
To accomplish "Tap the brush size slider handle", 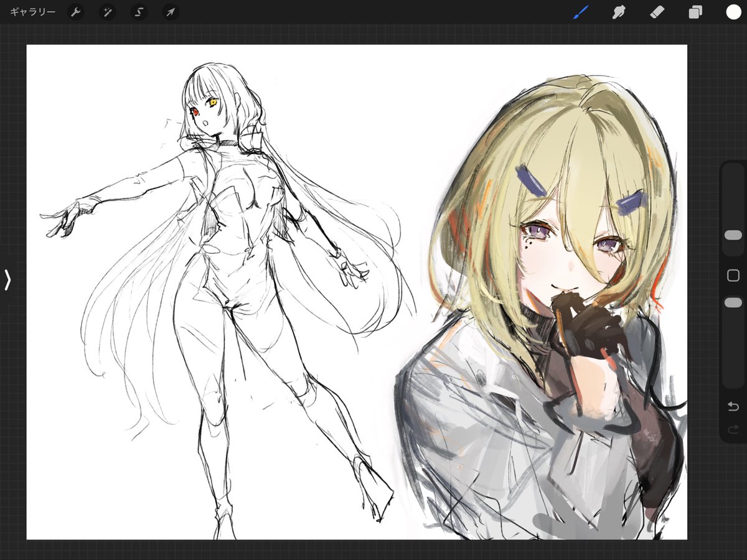I will (733, 235).
